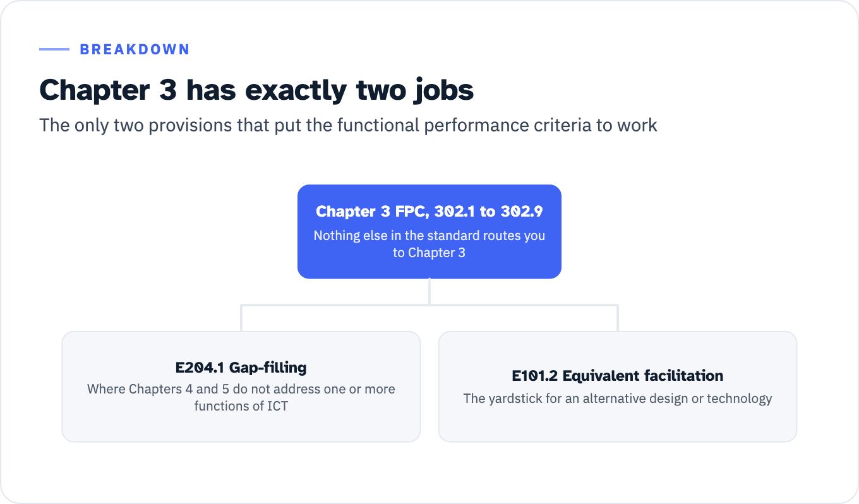Image resolution: width=859 pixels, height=504 pixels.
Task: Click the 'E204.1' code label
Action: click(x=200, y=368)
